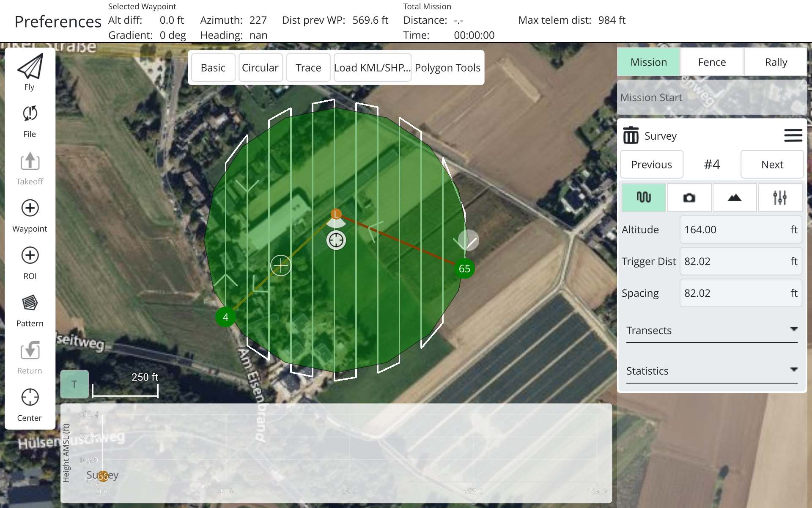Switch to the terrain settings tab
812x508 pixels.
(735, 197)
